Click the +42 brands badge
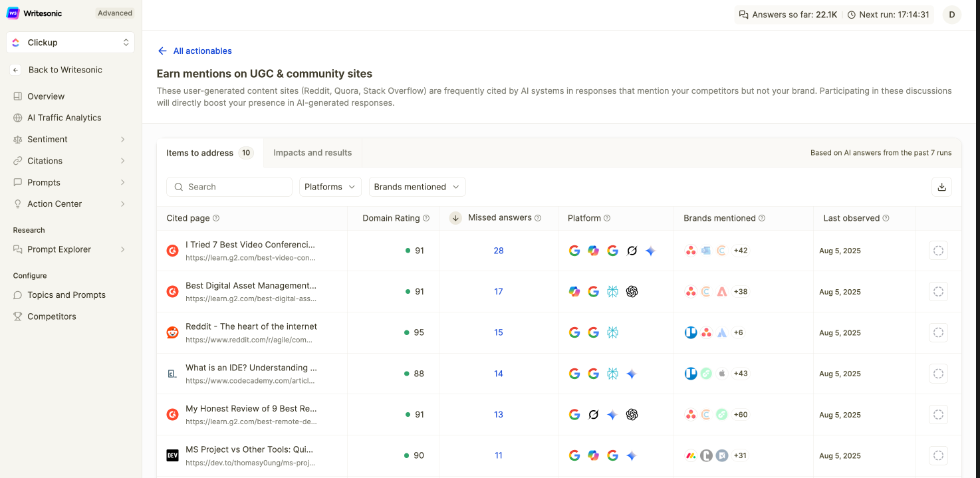Viewport: 980px width, 478px height. point(741,251)
